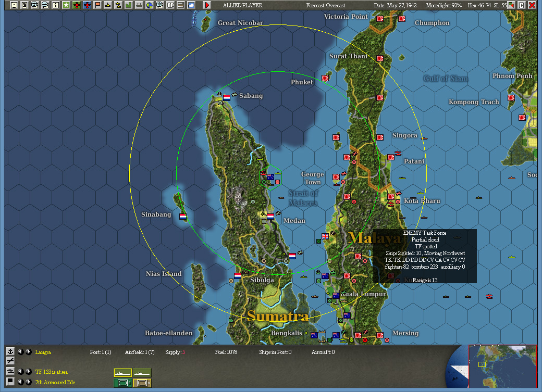
Task: Click the globe toolbar icon
Action: 150,5
